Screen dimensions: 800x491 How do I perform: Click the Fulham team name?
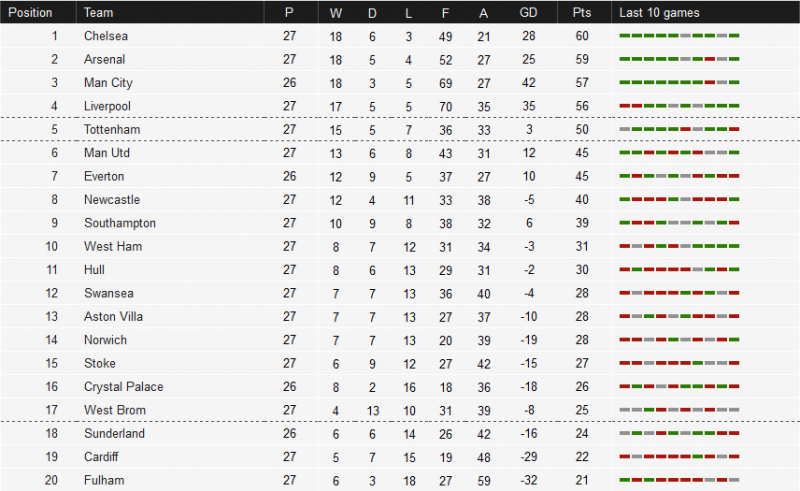point(105,480)
